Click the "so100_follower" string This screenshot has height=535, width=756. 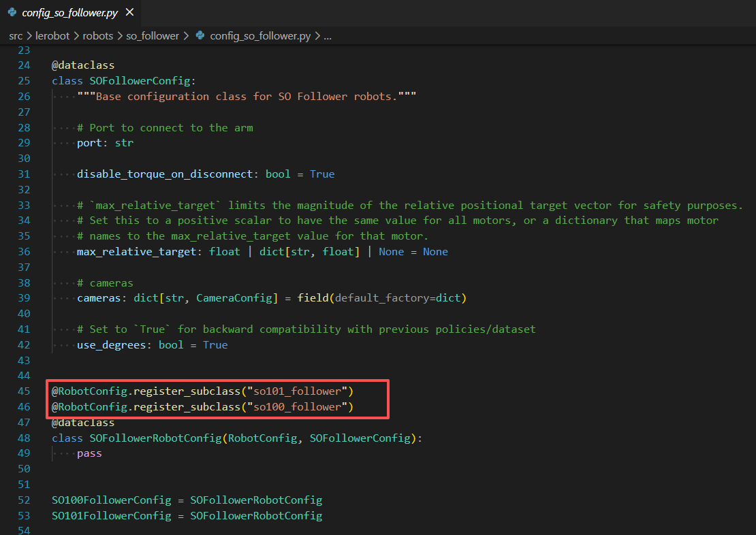(297, 407)
